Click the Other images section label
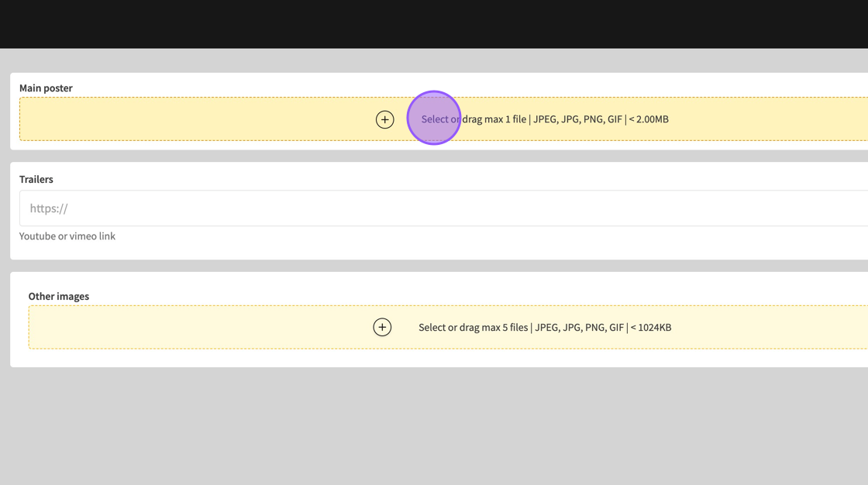 (x=59, y=296)
